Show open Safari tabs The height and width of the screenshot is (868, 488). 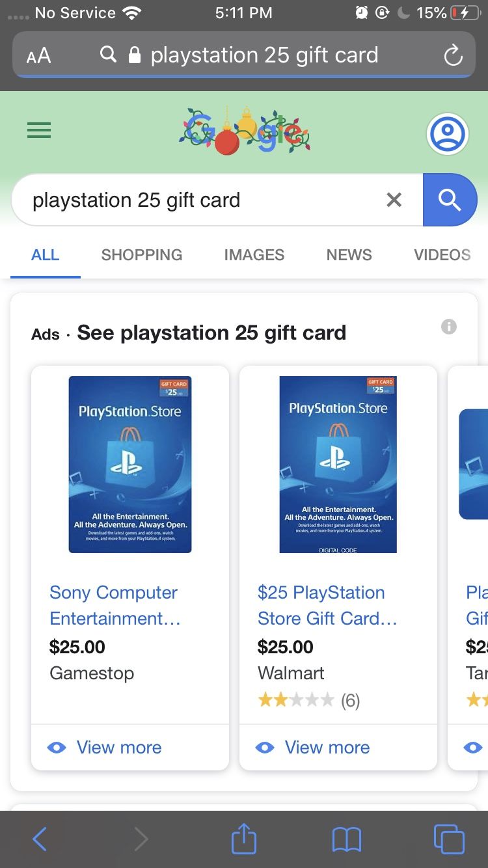pos(449,839)
